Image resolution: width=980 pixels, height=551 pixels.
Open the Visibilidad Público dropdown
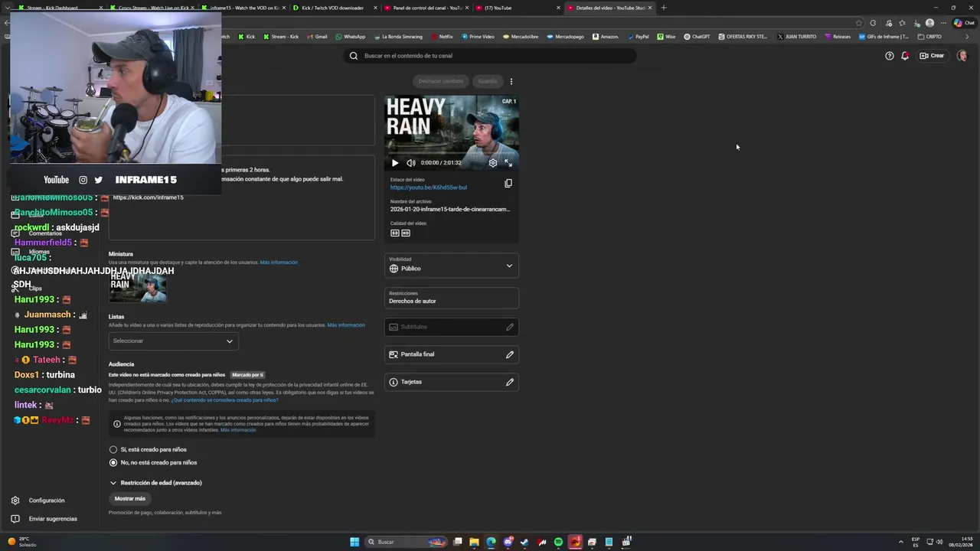pyautogui.click(x=452, y=266)
